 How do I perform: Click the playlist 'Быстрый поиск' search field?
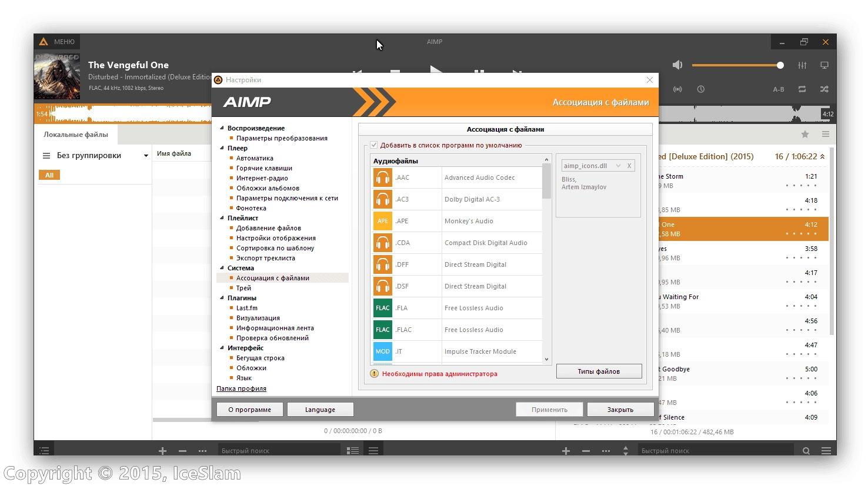pos(716,451)
